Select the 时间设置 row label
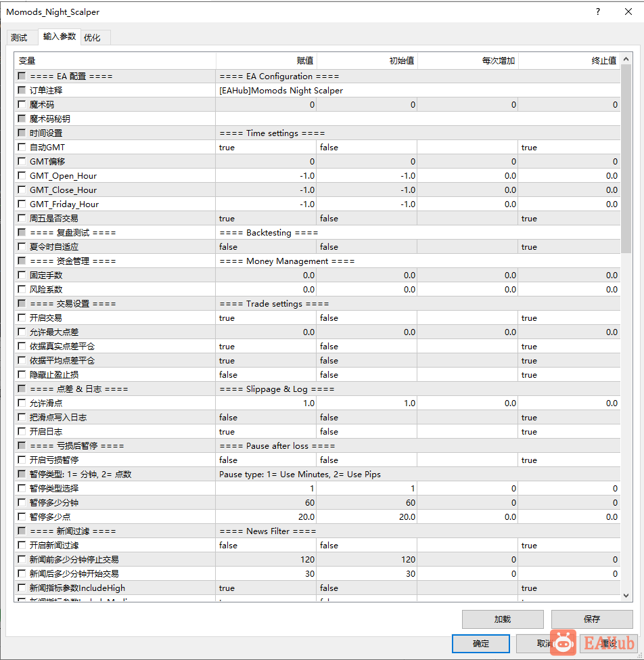 (46, 133)
